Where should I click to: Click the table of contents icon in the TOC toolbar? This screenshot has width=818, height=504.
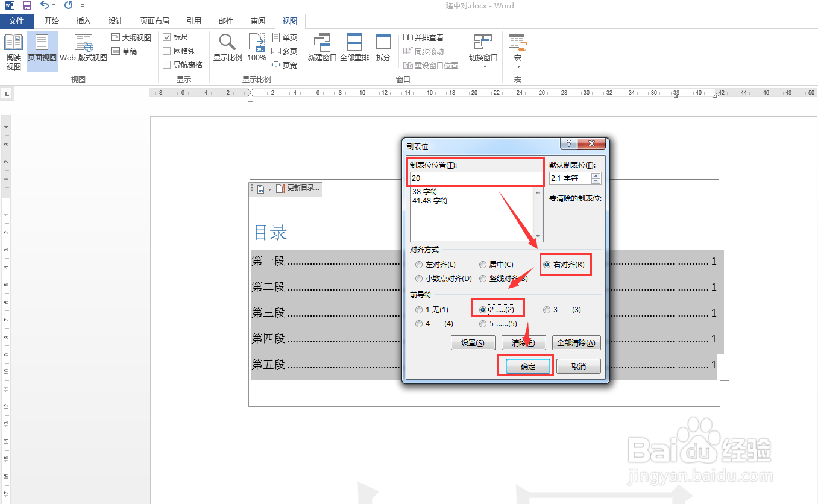point(260,189)
